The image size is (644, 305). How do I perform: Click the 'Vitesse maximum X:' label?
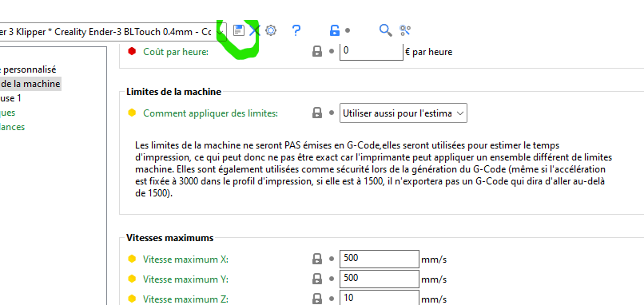[x=185, y=259]
